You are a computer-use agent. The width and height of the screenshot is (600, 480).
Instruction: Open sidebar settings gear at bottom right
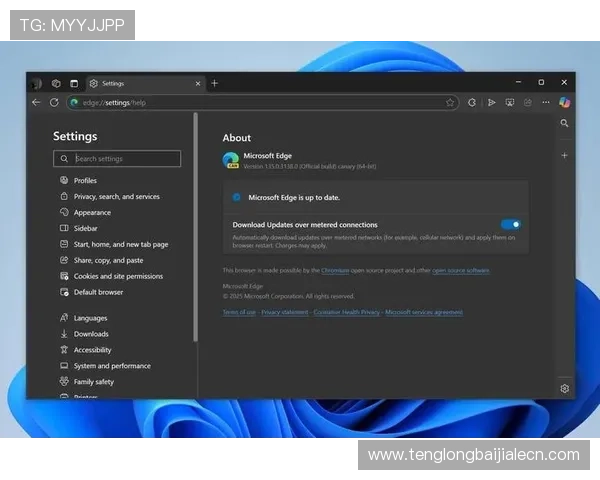[564, 388]
